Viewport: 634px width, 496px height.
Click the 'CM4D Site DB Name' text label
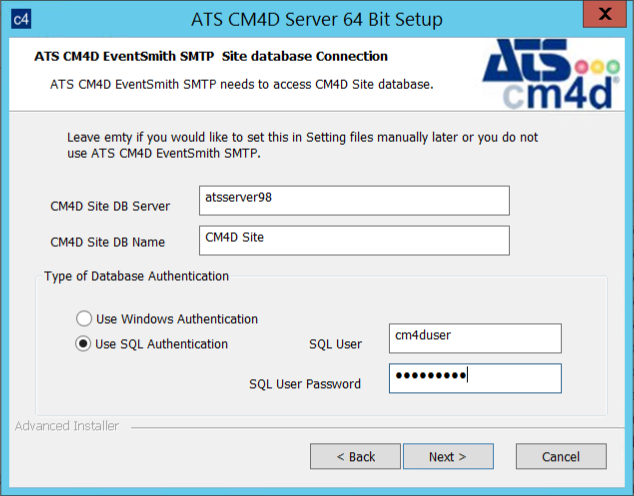pyautogui.click(x=107, y=242)
